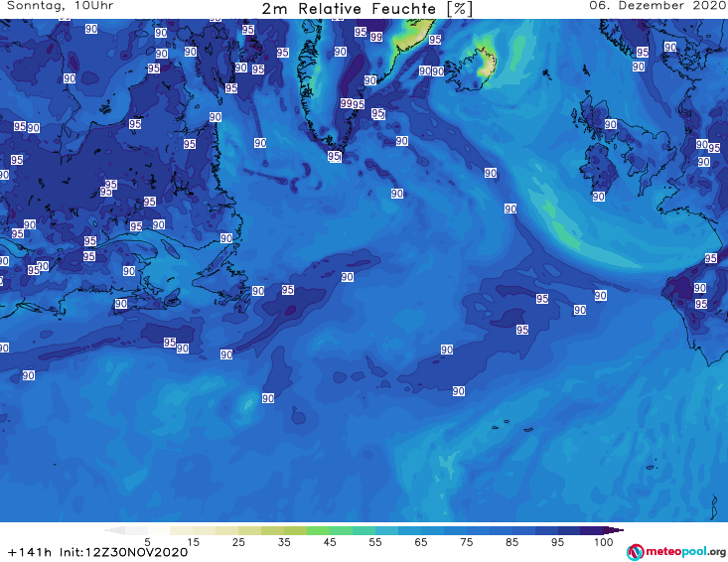
Task: Click the legend value '45'
Action: pos(330,542)
